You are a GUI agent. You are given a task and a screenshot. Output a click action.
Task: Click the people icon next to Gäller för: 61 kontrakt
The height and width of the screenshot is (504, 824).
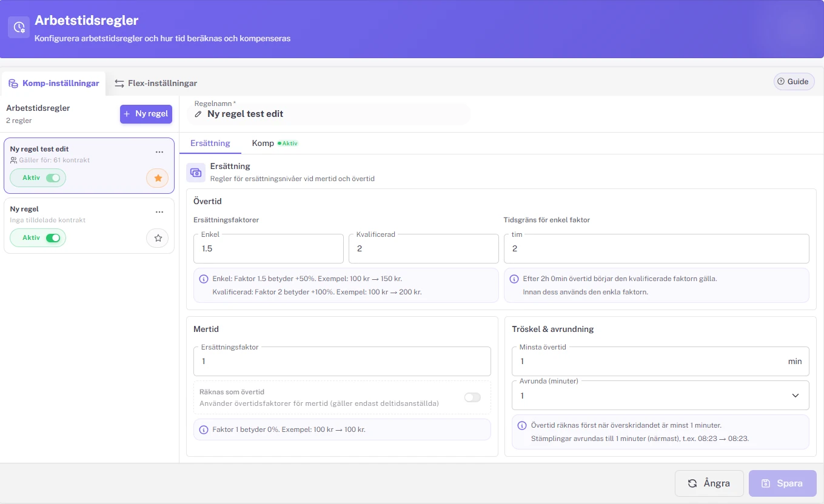[14, 161]
